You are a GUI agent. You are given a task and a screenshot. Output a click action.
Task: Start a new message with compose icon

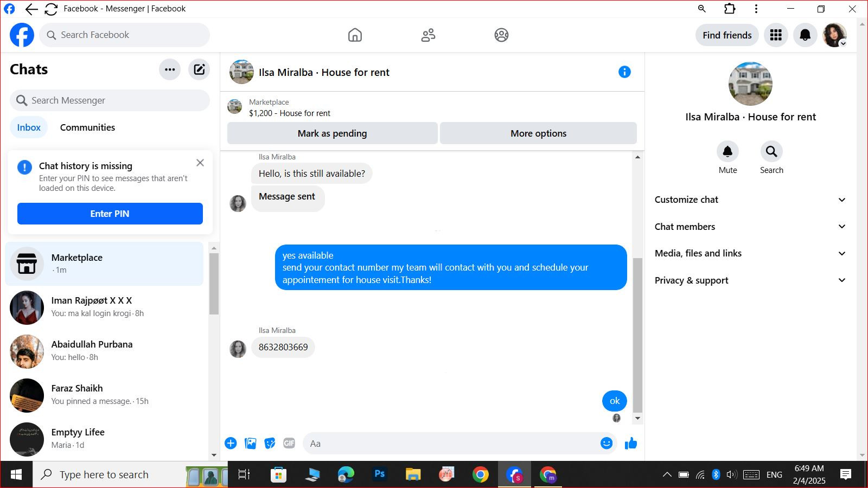[x=199, y=69]
